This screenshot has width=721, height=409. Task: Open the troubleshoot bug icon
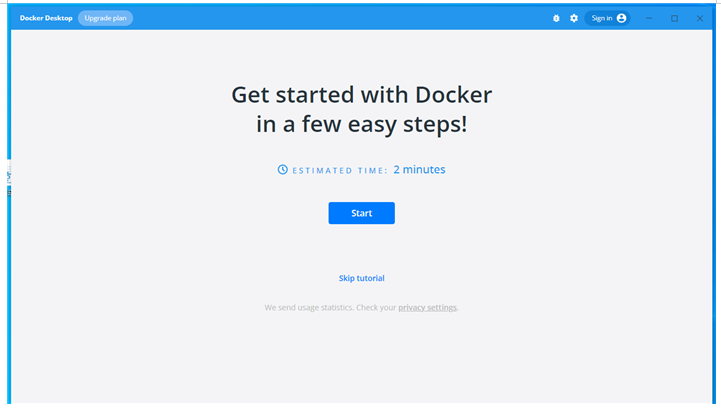(x=556, y=18)
